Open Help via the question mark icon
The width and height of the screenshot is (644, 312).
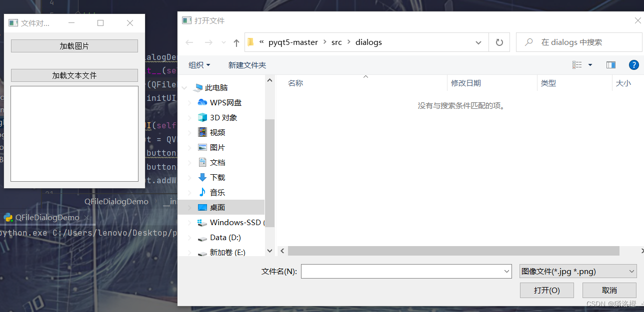[x=633, y=65]
